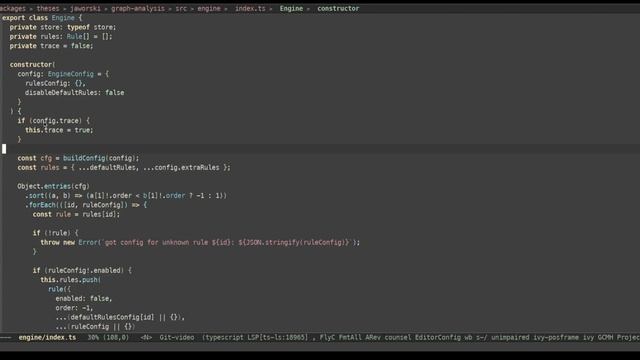Click 'ivy-posframe' in the modeline
Screen dimensions: 640x360
point(556,337)
